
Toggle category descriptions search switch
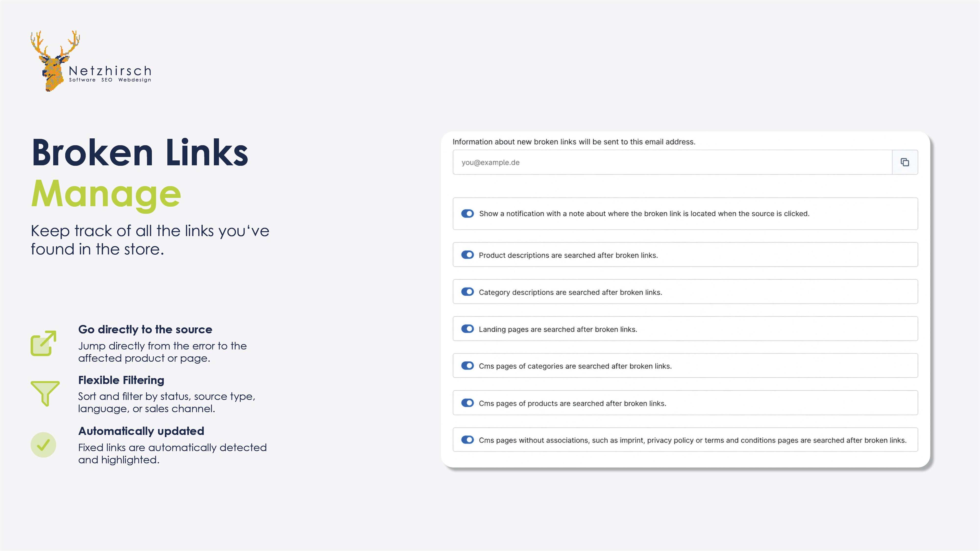(467, 292)
